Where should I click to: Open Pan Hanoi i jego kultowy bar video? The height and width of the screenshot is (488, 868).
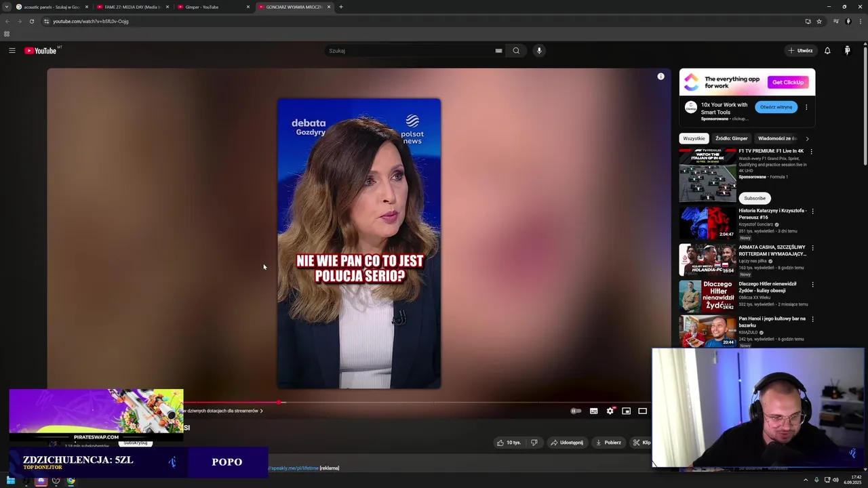click(x=707, y=331)
